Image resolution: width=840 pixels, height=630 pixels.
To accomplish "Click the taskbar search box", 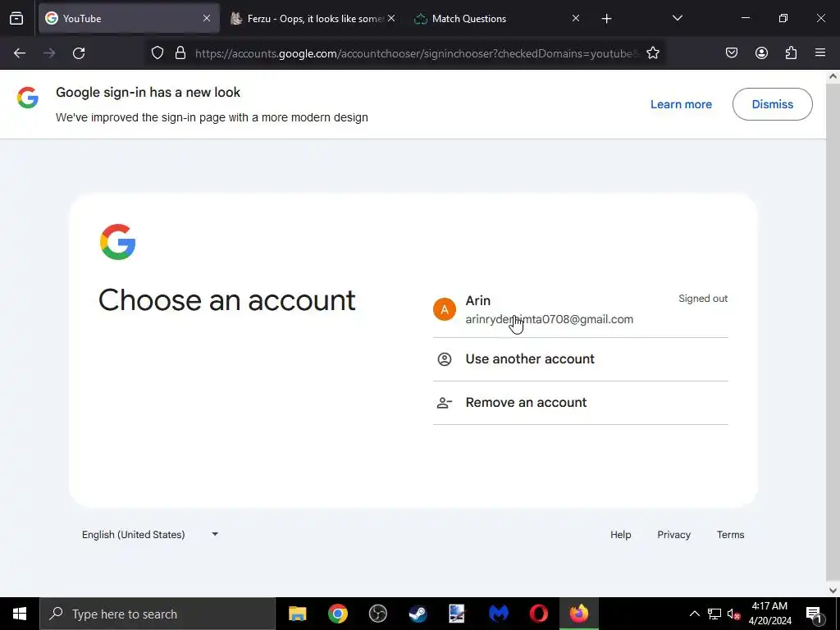I will (x=157, y=614).
